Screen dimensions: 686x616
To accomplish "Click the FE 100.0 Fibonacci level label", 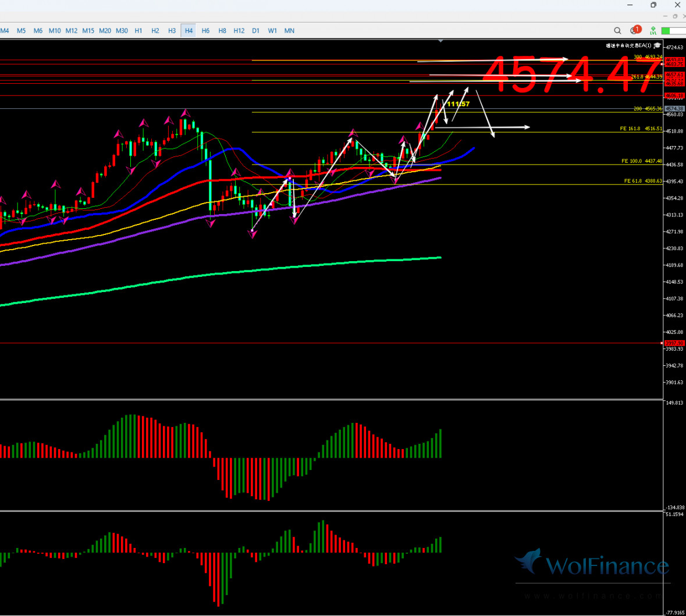I will (641, 161).
